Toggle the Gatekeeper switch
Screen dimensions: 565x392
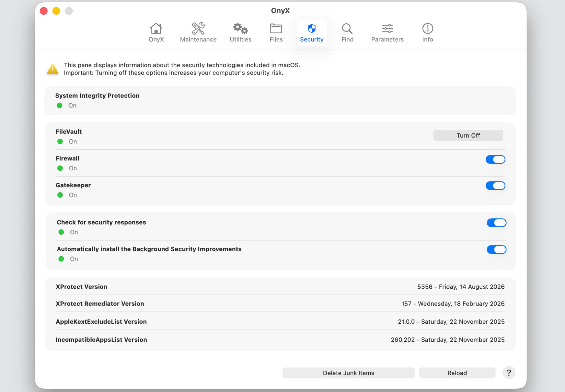tap(495, 186)
